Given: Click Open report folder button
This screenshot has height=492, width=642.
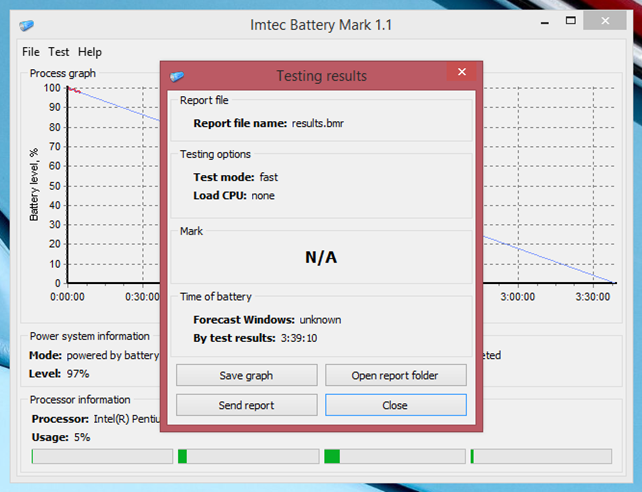Looking at the screenshot, I should pos(396,375).
